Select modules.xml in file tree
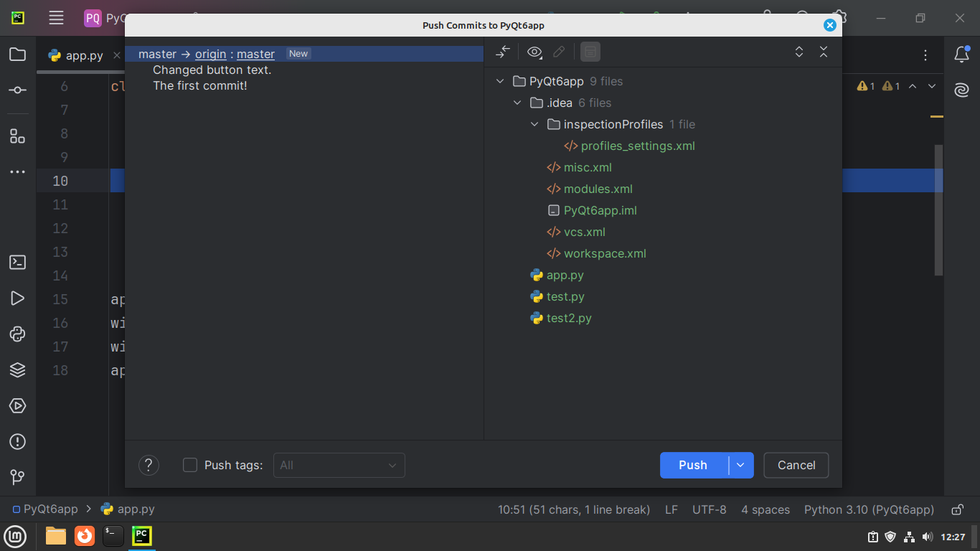The width and height of the screenshot is (980, 551). [598, 189]
